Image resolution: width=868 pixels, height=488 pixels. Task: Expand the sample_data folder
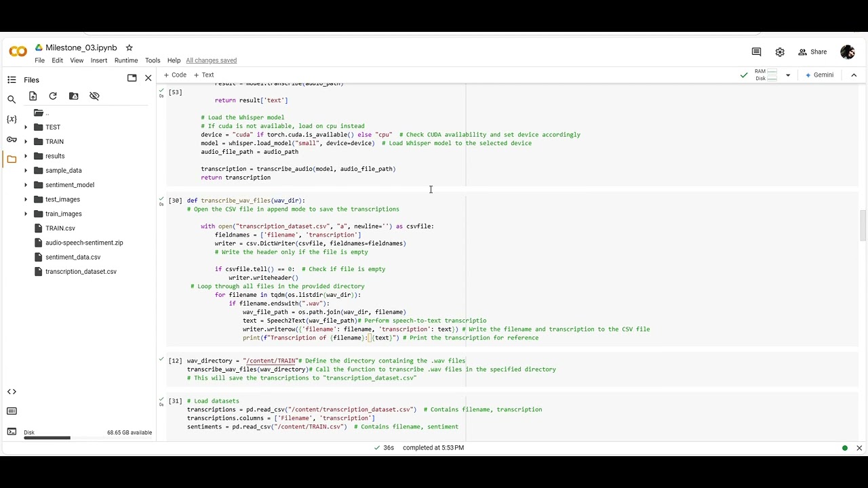click(x=26, y=171)
